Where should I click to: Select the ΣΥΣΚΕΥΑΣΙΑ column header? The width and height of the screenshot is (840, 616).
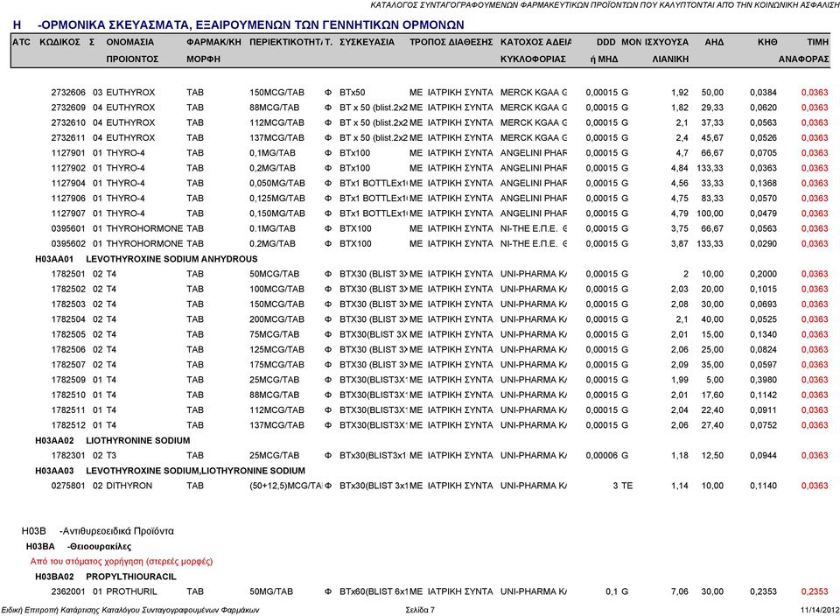367,42
